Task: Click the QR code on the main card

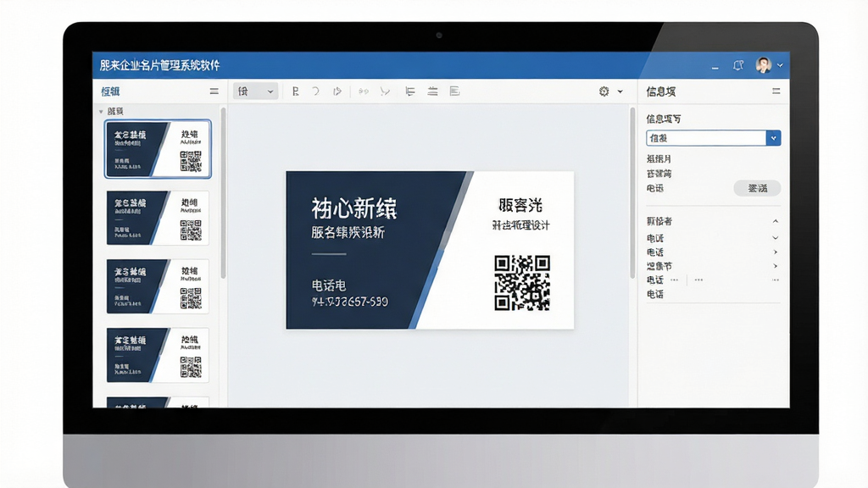Action: (522, 282)
